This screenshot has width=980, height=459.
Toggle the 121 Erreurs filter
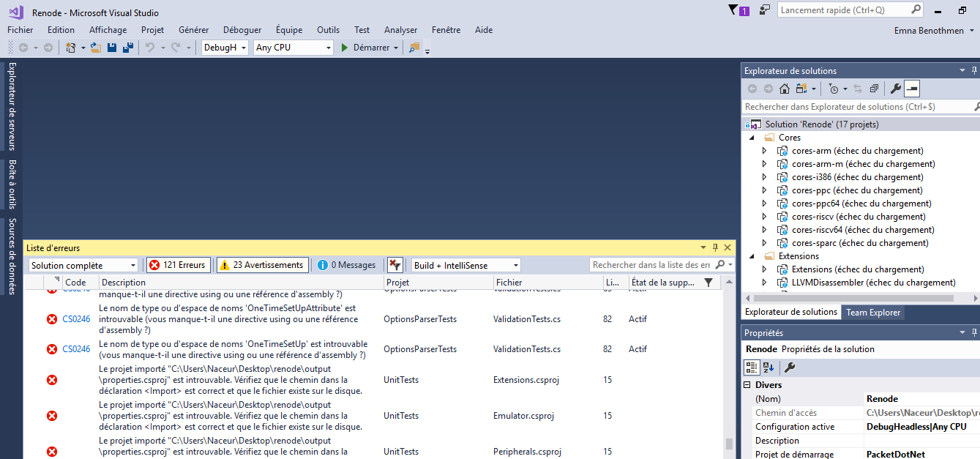179,265
